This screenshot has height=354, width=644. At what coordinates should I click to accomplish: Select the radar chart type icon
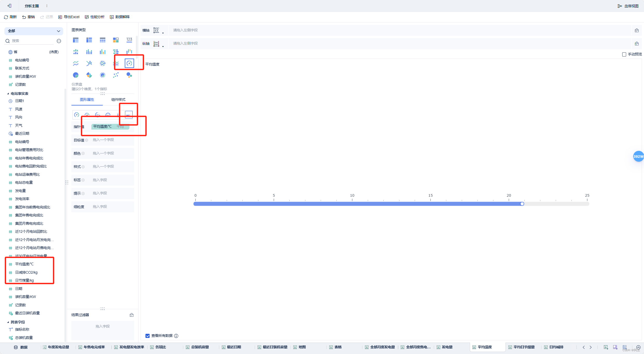click(103, 63)
